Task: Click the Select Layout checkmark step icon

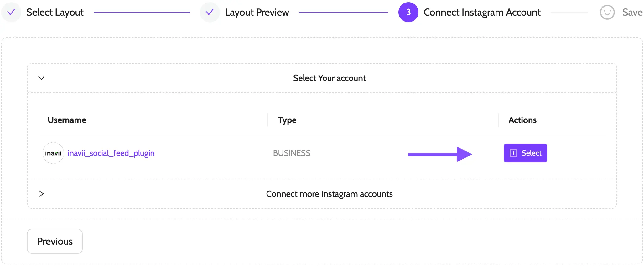Action: (x=11, y=12)
